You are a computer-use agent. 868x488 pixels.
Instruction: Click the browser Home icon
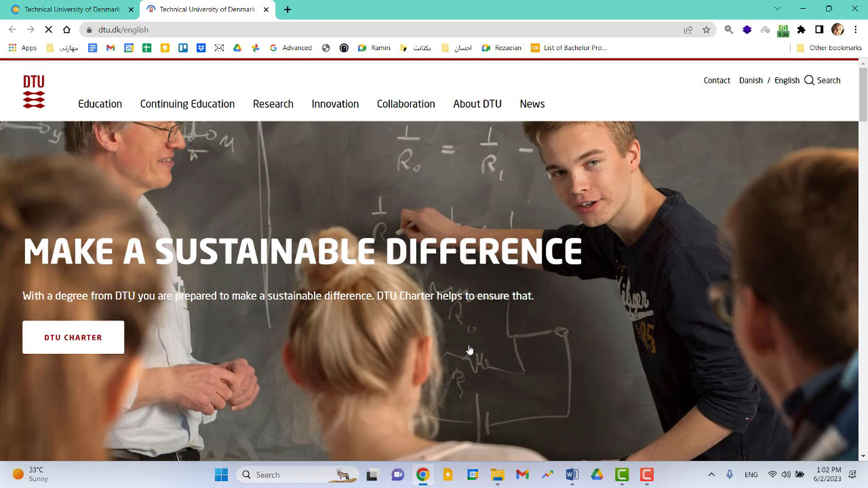pyautogui.click(x=66, y=30)
